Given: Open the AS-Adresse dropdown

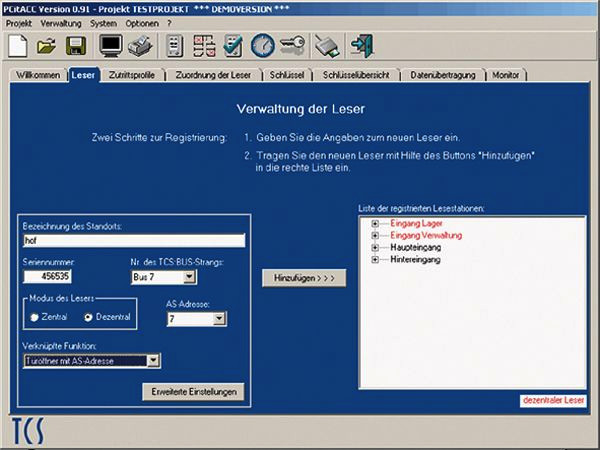Looking at the screenshot, I should pyautogui.click(x=218, y=319).
